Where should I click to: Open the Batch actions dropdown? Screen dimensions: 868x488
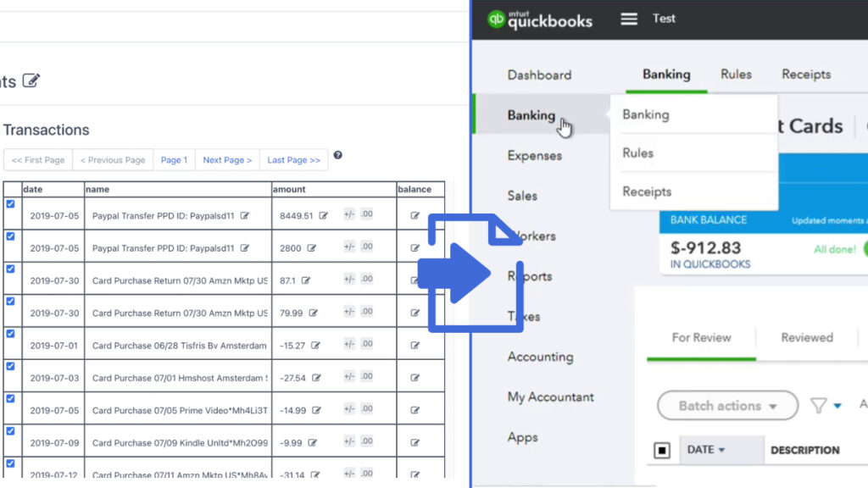(x=726, y=406)
